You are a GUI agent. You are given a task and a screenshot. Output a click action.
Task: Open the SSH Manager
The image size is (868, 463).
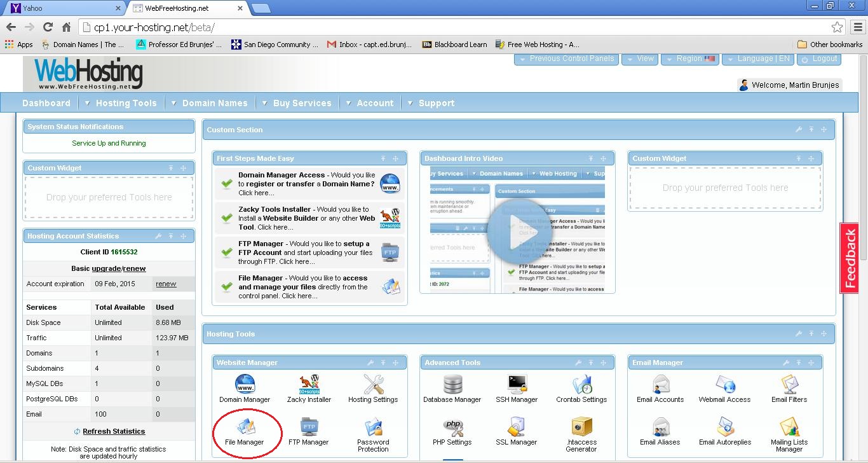(517, 384)
